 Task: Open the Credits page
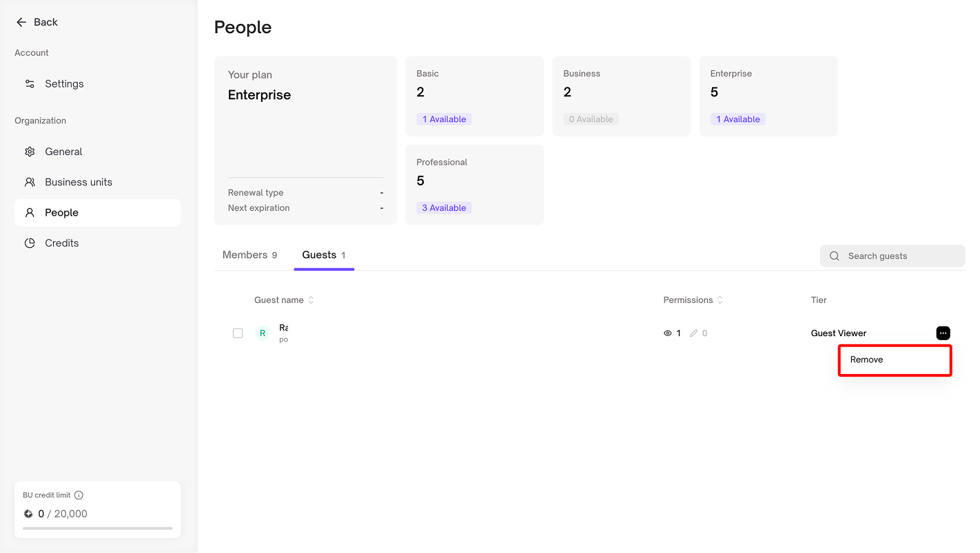coord(61,243)
